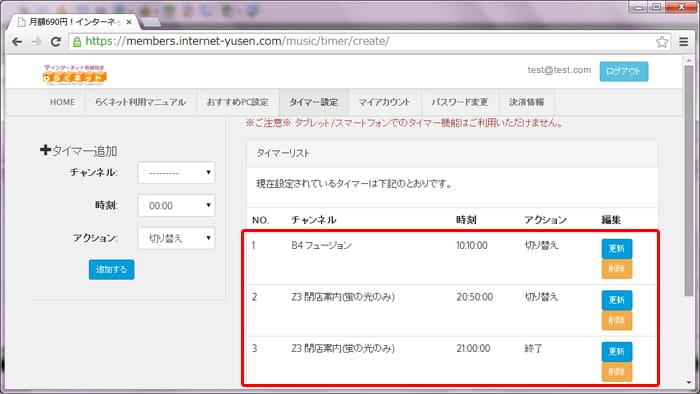Open the チャンネル dropdown

point(176,173)
